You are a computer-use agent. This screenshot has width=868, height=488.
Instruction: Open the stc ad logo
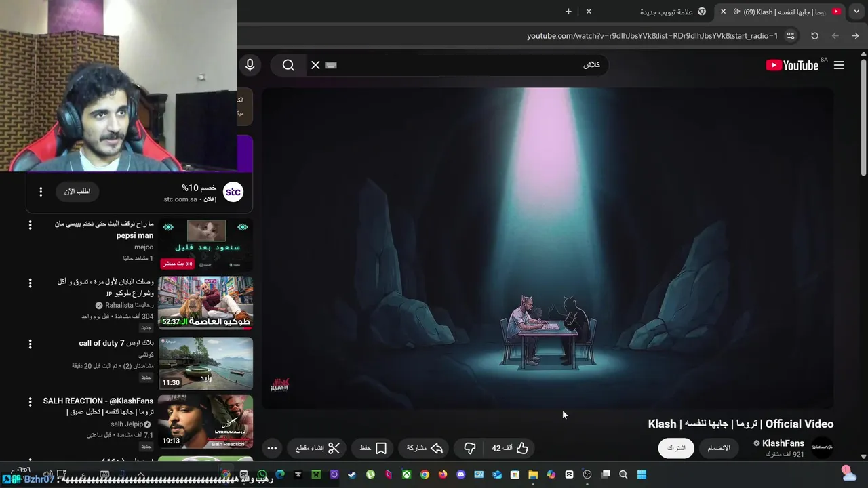(x=233, y=192)
